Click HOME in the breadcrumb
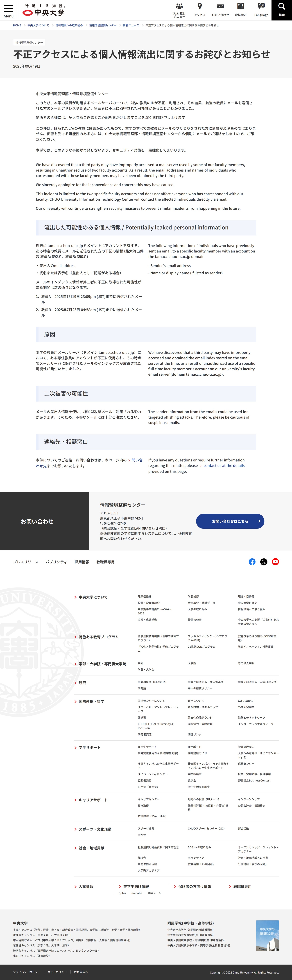The image size is (292, 980). point(17,25)
